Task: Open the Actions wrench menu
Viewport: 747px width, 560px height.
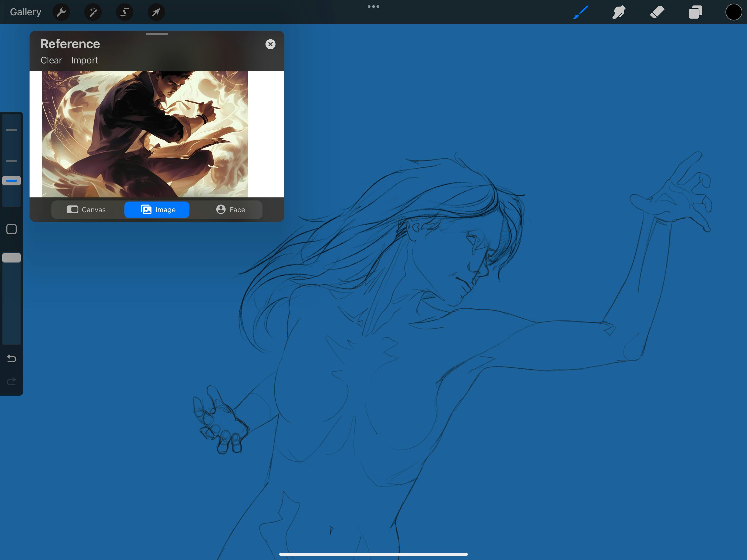Action: (61, 12)
